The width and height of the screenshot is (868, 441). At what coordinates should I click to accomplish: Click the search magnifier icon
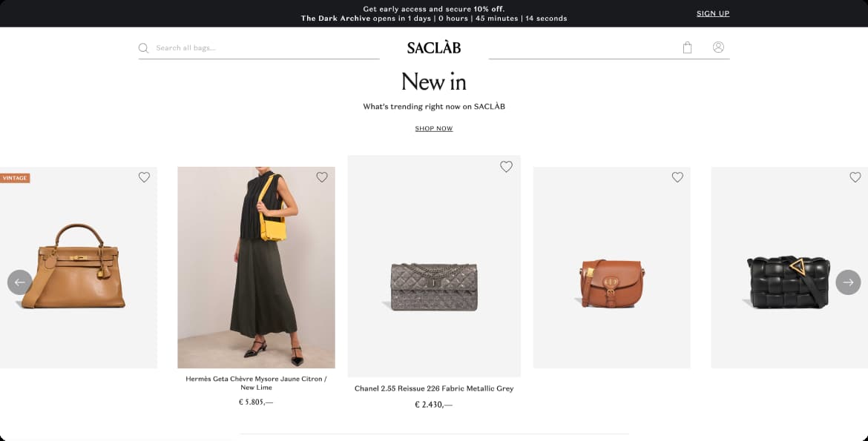[143, 48]
